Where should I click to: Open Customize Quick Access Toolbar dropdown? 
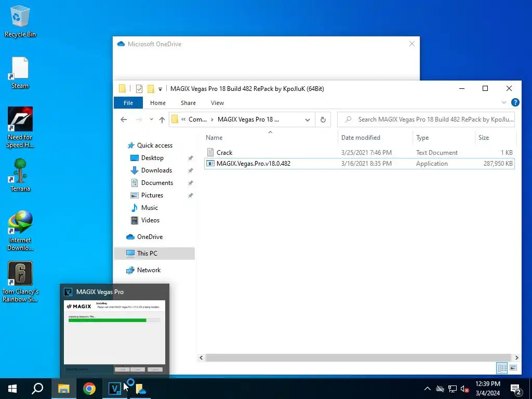(160, 89)
